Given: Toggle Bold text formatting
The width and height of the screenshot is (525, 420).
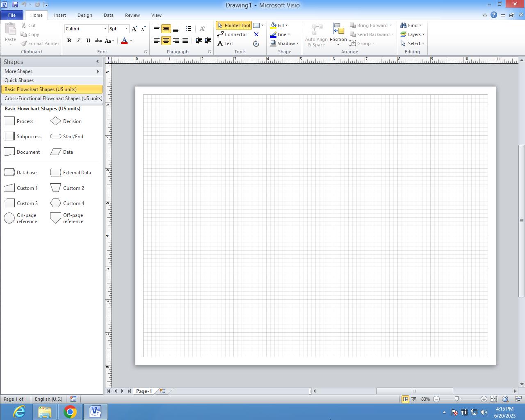Looking at the screenshot, I should (69, 41).
